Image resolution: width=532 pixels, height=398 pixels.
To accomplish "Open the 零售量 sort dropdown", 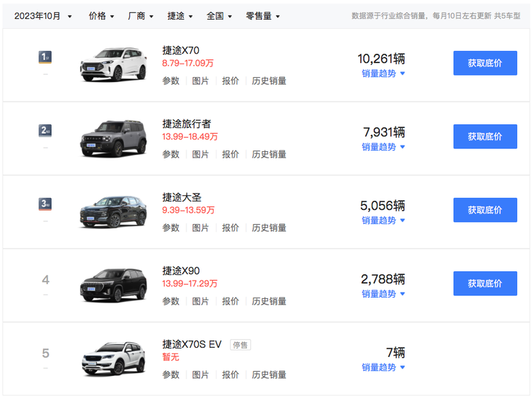I will (262, 16).
